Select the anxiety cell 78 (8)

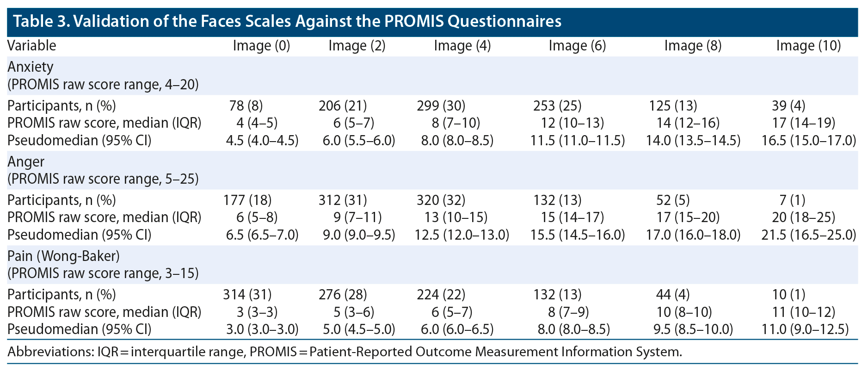click(x=246, y=106)
